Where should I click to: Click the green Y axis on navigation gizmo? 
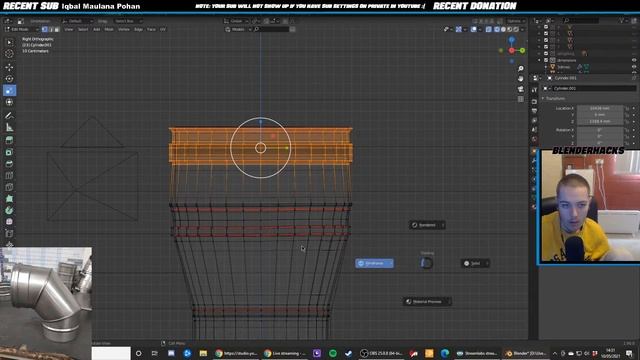pyautogui.click(x=522, y=50)
